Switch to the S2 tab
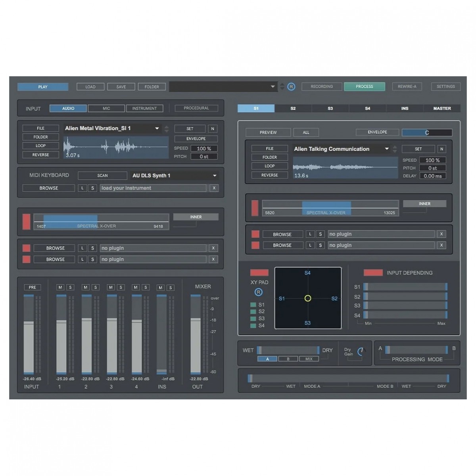Image resolution: width=476 pixels, height=476 pixels. coord(293,108)
